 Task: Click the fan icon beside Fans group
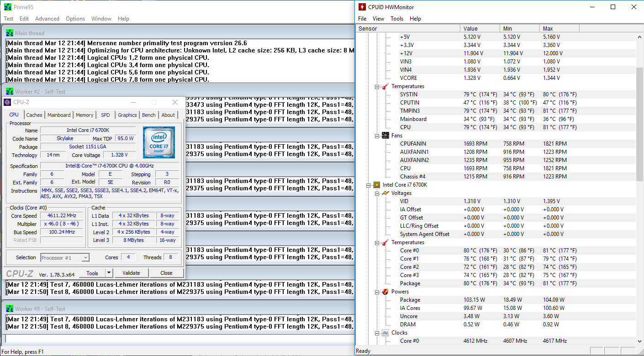[385, 136]
